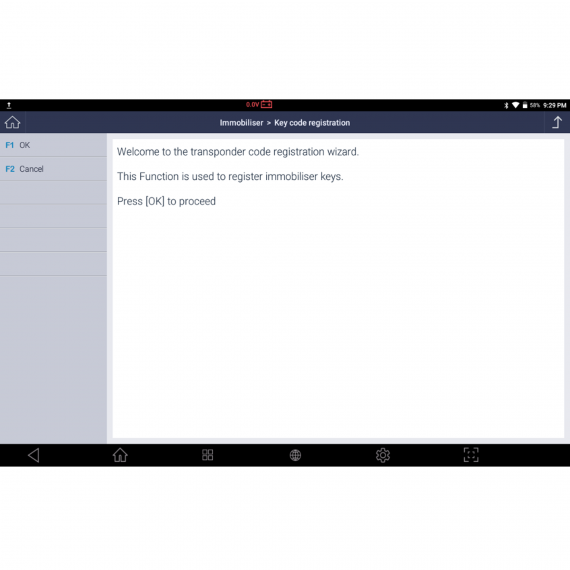Open the globe browser icon
Screen dimensions: 570x570
(295, 455)
